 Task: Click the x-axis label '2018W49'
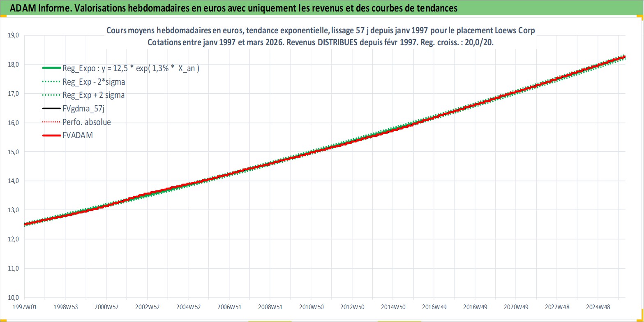[475, 307]
